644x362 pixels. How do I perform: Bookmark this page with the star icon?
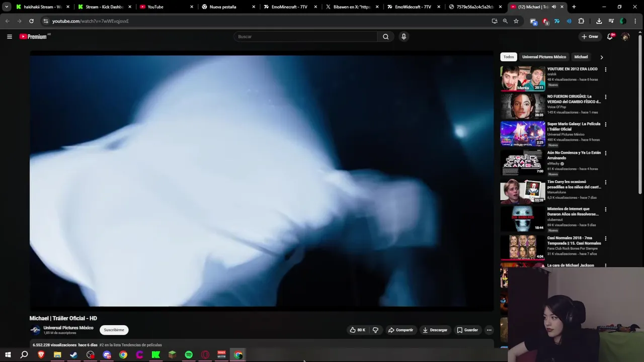pyautogui.click(x=516, y=21)
